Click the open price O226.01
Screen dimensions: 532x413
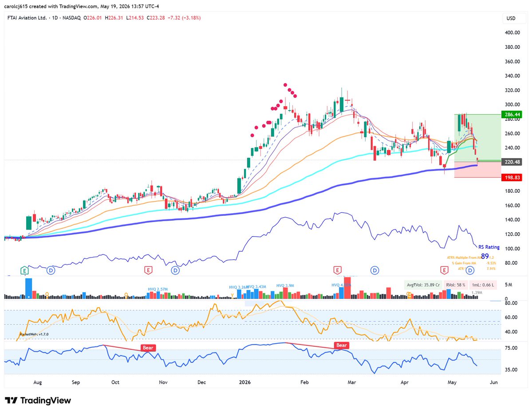[x=92, y=18]
